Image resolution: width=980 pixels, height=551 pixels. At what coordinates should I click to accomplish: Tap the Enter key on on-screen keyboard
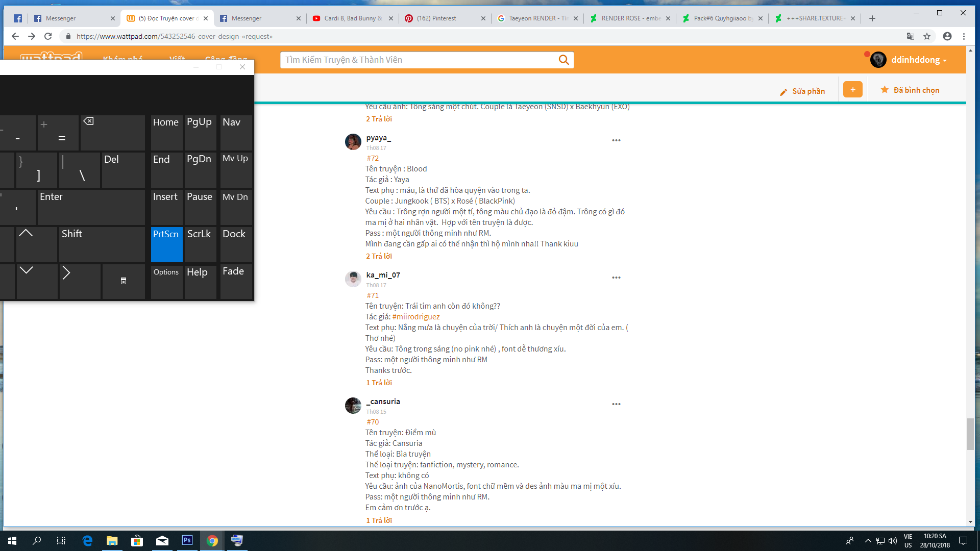pyautogui.click(x=91, y=207)
